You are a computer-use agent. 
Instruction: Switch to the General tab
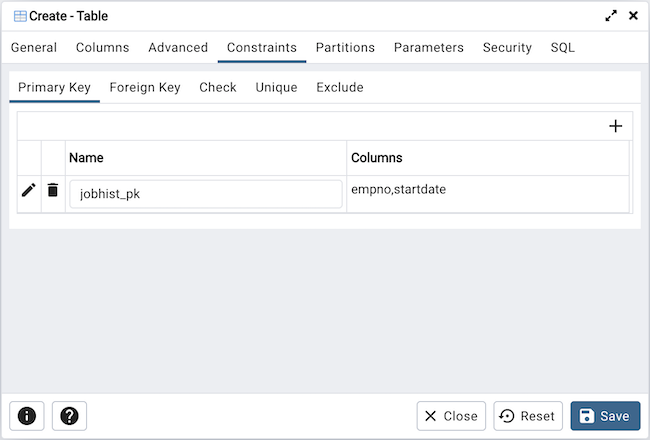pos(34,47)
